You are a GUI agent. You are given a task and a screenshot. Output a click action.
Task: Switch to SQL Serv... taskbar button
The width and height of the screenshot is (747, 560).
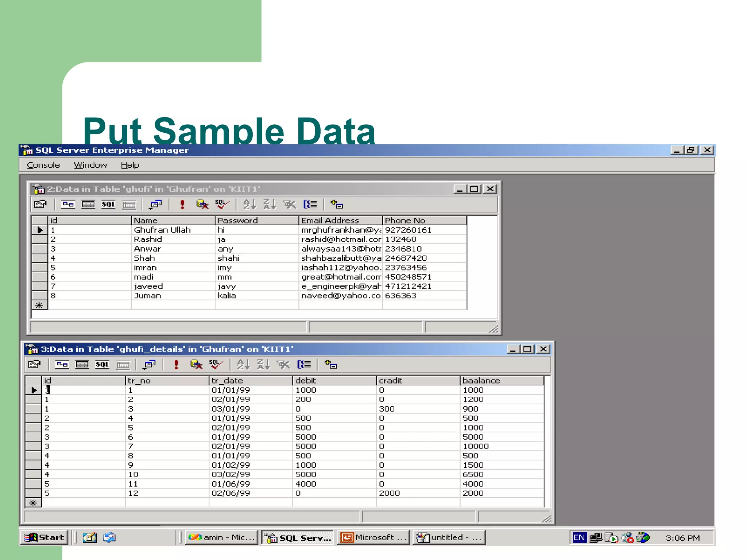pyautogui.click(x=298, y=537)
